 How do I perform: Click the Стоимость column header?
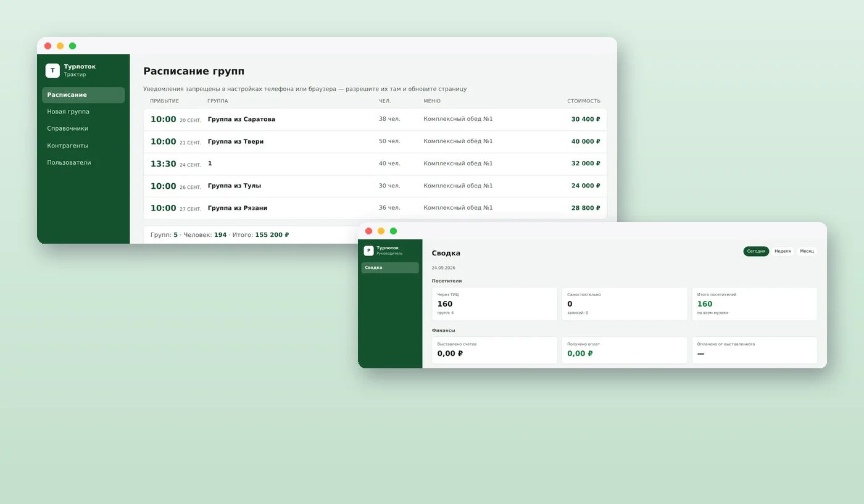coord(584,101)
